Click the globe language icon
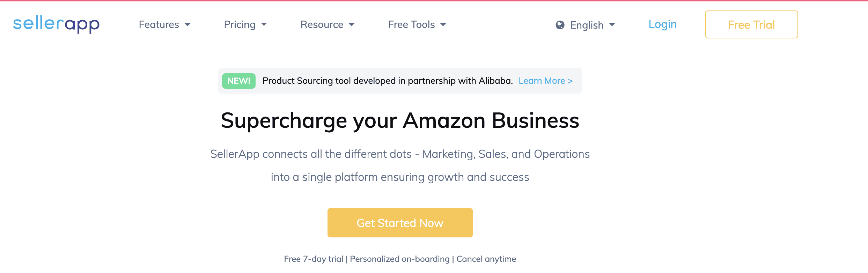This screenshot has width=868, height=273. click(x=560, y=25)
